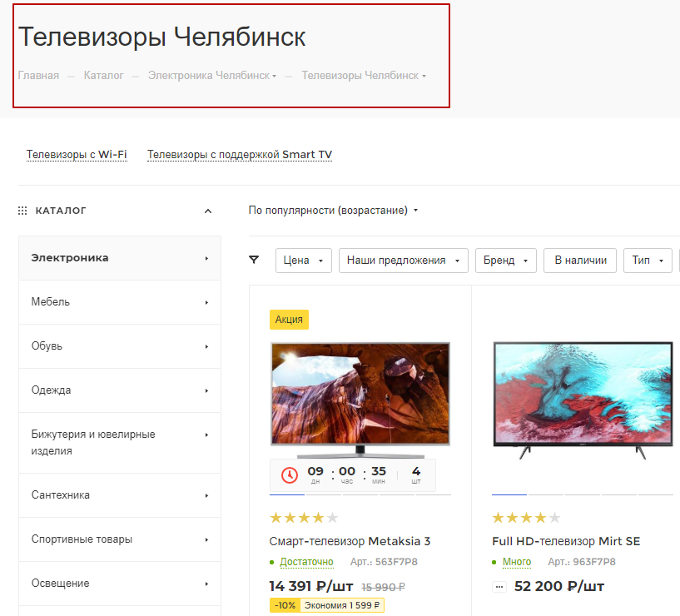Screen dimensions: 680x616
Task: Click Mirt SE star rating
Action: click(527, 518)
